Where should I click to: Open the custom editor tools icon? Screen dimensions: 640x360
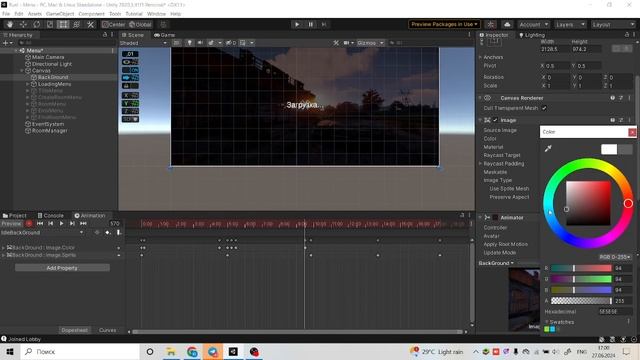pyautogui.click(x=90, y=24)
